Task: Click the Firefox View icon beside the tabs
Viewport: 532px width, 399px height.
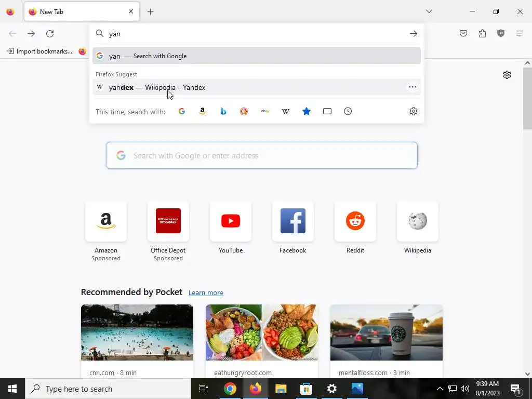Action: point(10,11)
